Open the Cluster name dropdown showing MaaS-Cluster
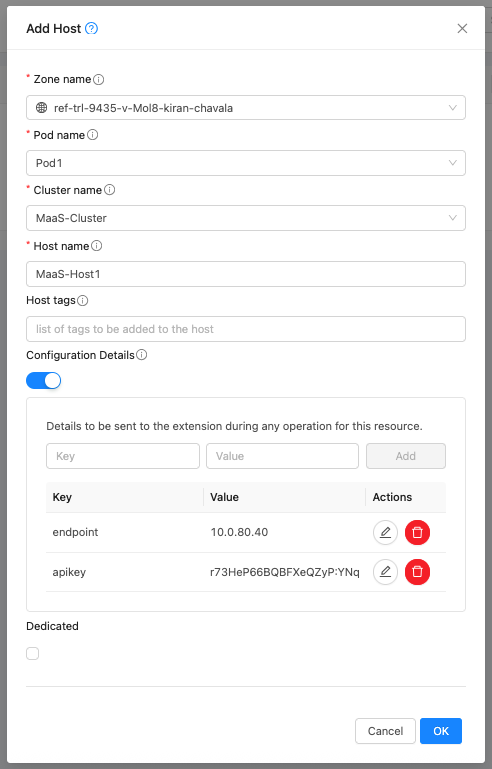 pos(246,218)
